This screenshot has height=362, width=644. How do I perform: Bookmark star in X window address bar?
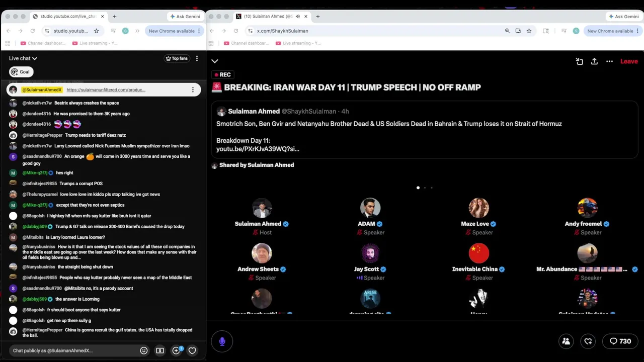(x=529, y=31)
